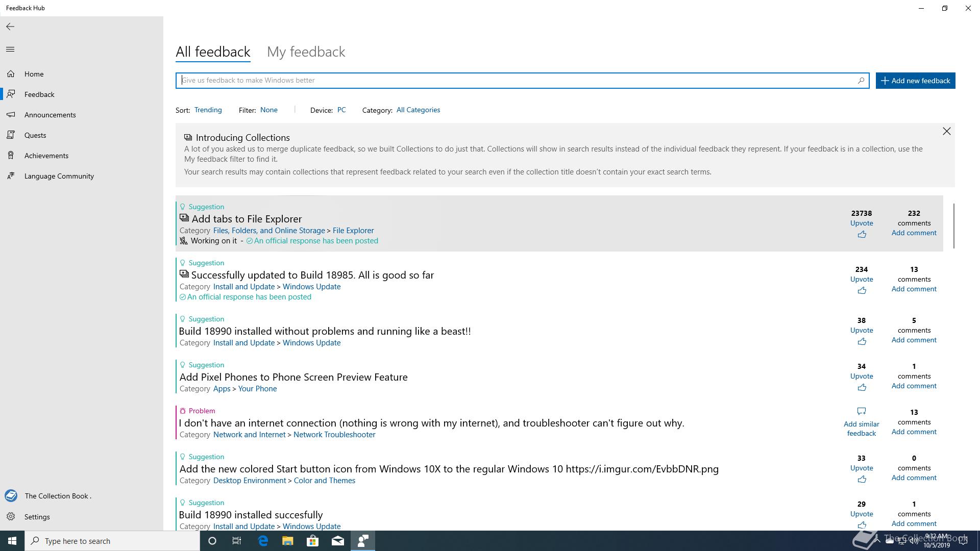
Task: Click the back arrow icon
Action: [10, 27]
